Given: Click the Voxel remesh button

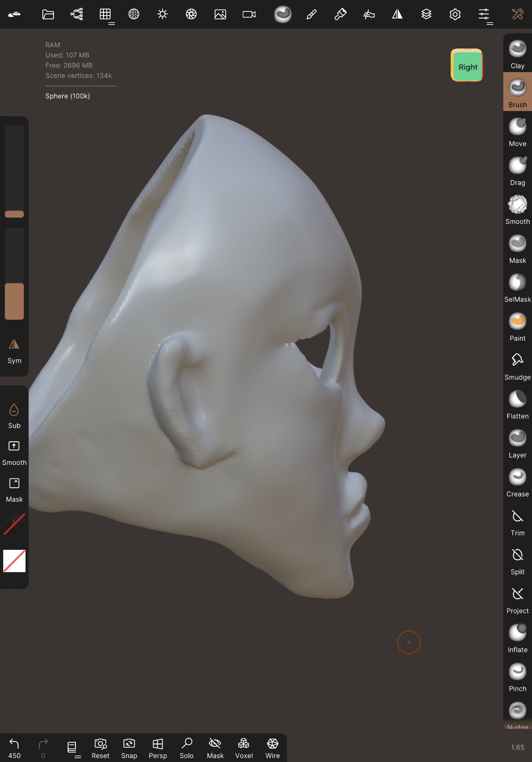Looking at the screenshot, I should (244, 748).
